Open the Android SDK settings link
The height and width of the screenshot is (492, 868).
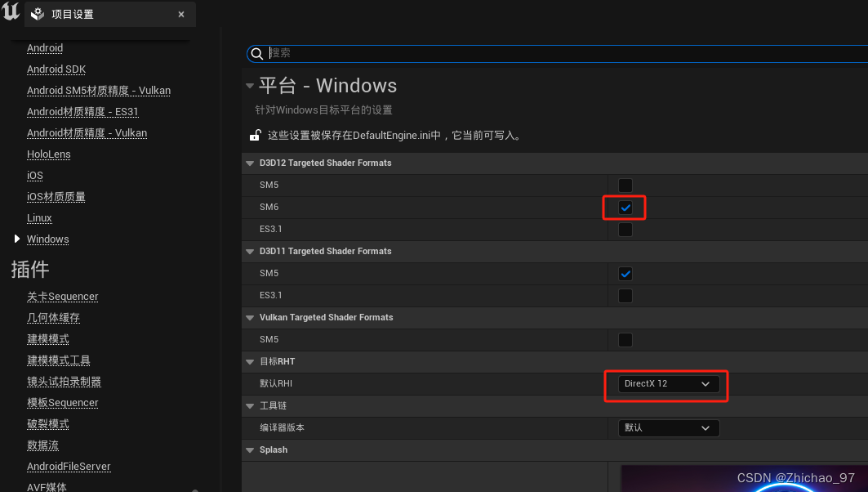tap(56, 69)
